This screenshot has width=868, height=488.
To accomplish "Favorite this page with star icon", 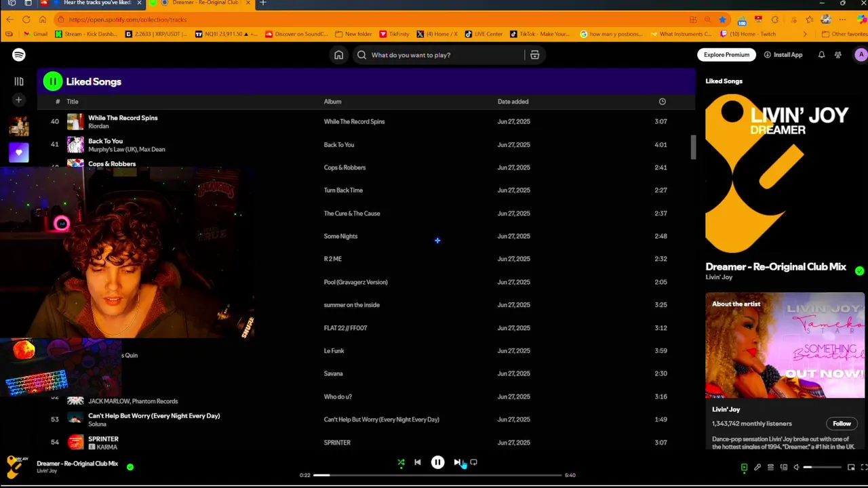I will coord(723,20).
